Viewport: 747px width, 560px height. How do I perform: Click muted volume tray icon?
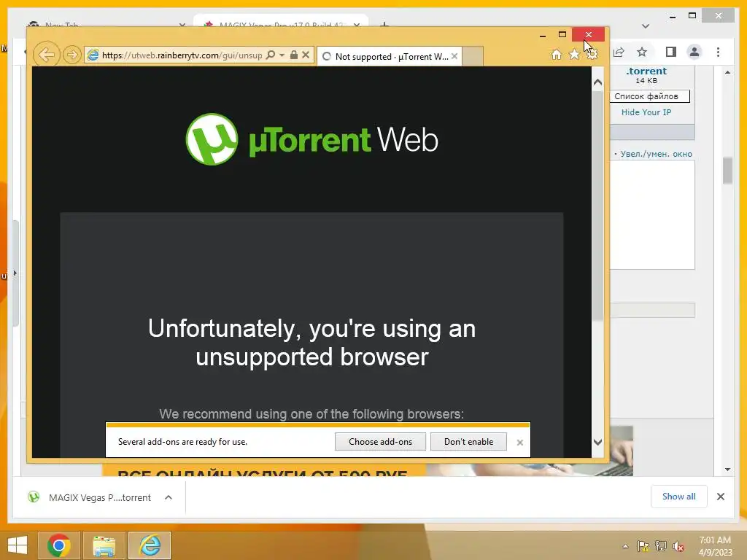pos(678,546)
